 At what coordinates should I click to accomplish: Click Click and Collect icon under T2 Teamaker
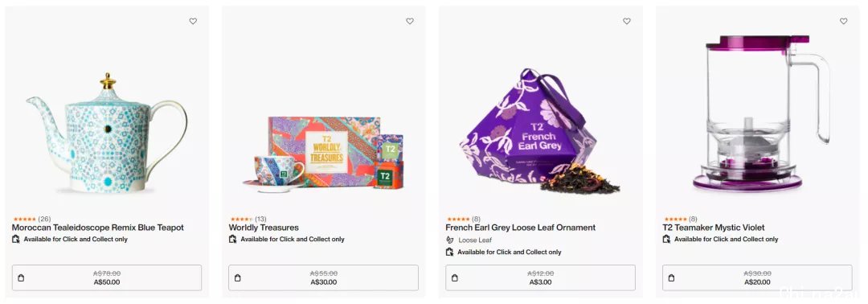tap(666, 239)
